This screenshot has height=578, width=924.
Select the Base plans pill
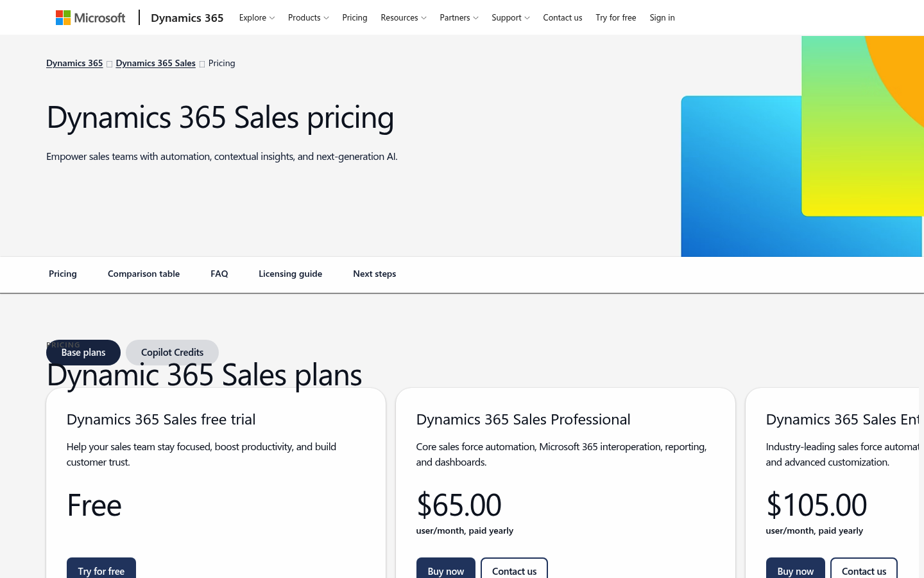pyautogui.click(x=83, y=353)
